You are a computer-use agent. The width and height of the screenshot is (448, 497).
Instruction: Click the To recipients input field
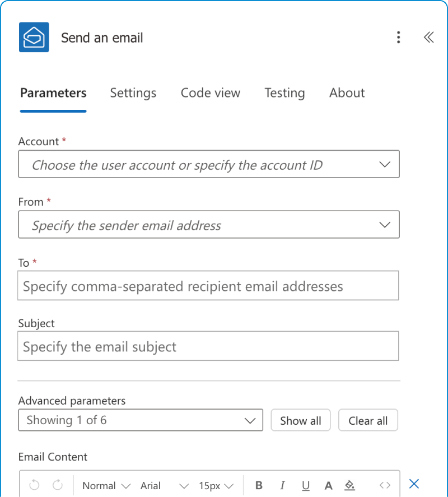[208, 286]
